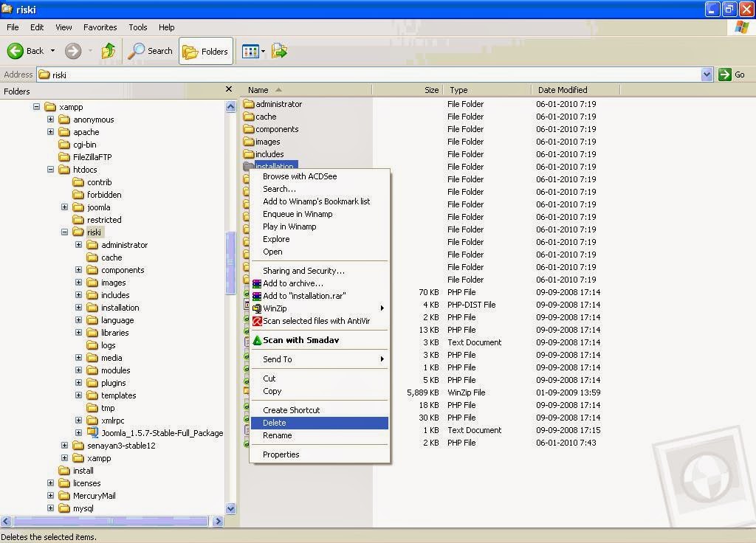The height and width of the screenshot is (543, 756).
Task: Open the File menu
Action: [x=13, y=27]
